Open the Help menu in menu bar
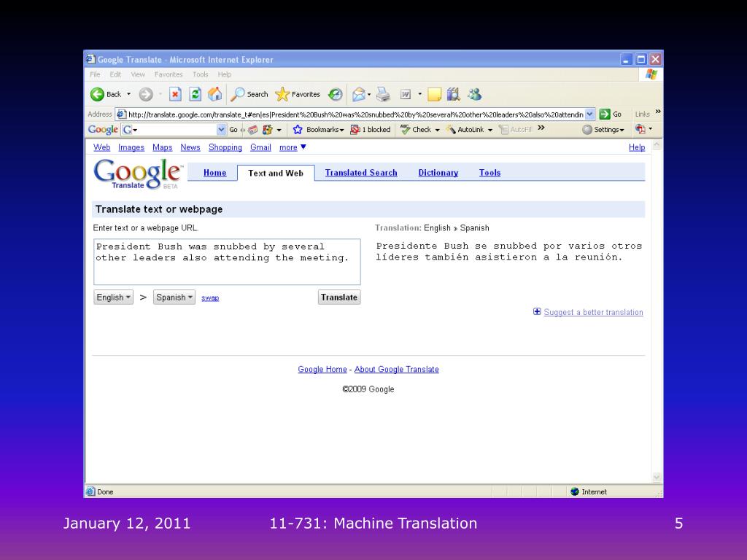 click(225, 74)
